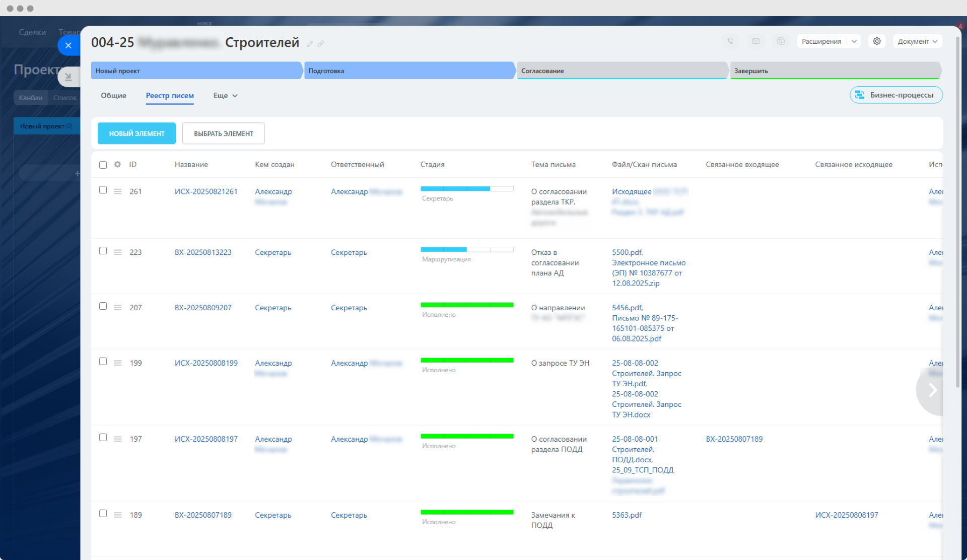Close the panel with blue X button
967x560 pixels.
point(68,45)
